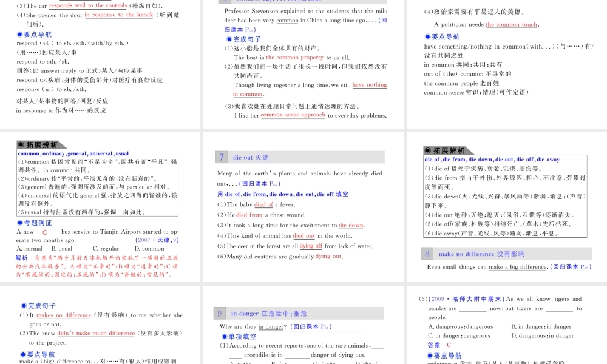Screen dimensions: 607x364
Task: Select option "B. usual"
Action: tap(62, 248)
